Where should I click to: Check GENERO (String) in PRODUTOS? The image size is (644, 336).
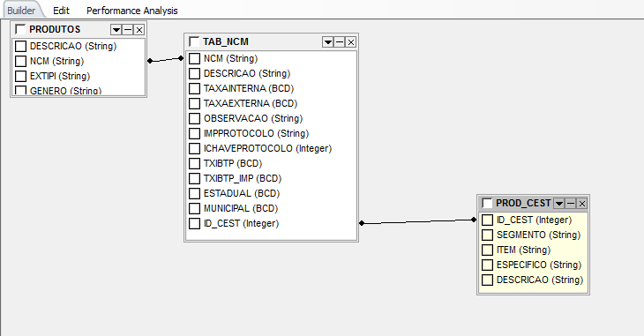20,90
